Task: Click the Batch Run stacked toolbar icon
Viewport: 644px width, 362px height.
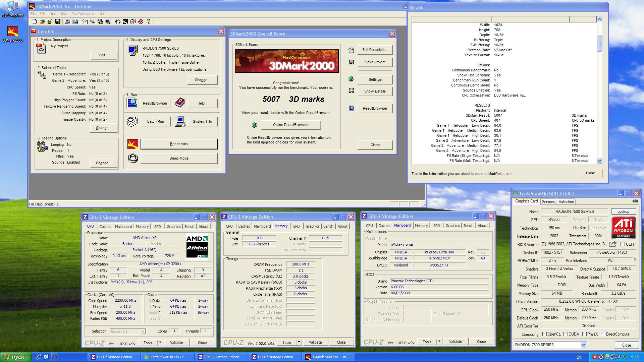Action: pos(133,21)
